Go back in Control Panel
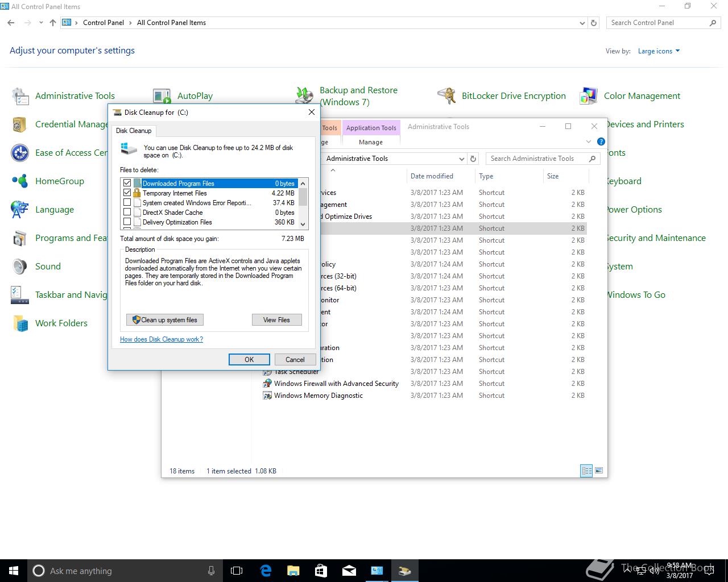 pyautogui.click(x=11, y=23)
